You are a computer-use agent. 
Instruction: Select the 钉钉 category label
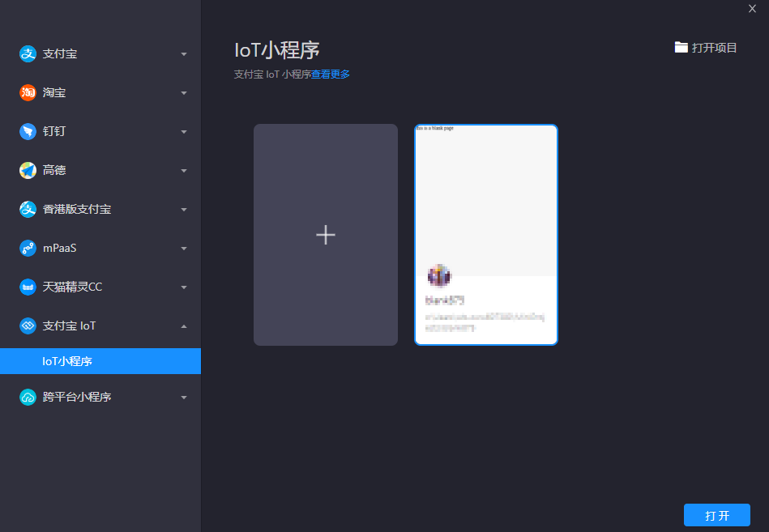(x=54, y=131)
